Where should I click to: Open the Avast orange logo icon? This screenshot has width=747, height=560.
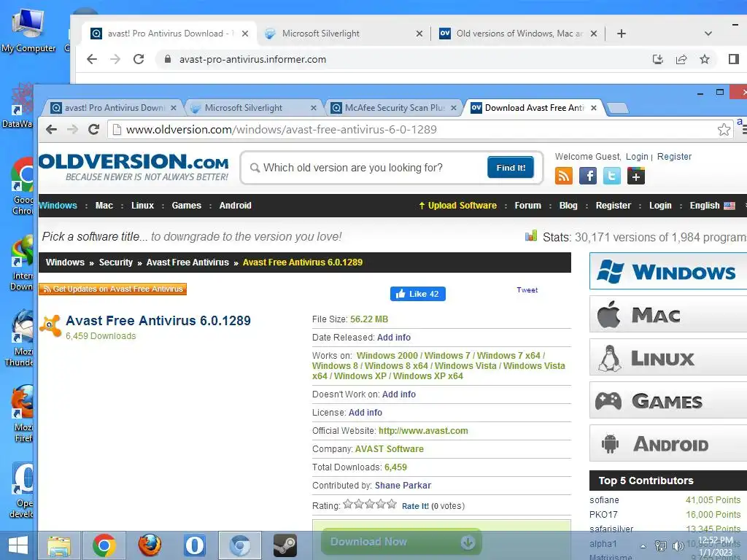(x=50, y=326)
